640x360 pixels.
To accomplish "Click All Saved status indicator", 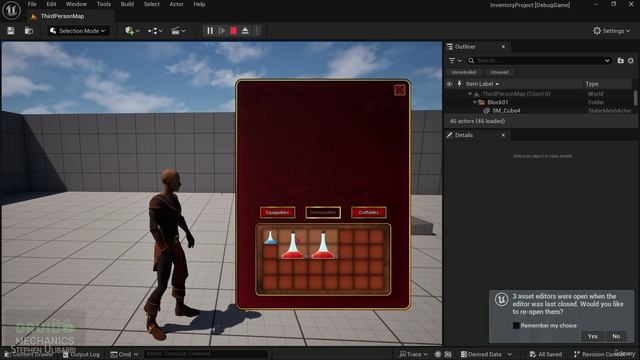I will (546, 354).
